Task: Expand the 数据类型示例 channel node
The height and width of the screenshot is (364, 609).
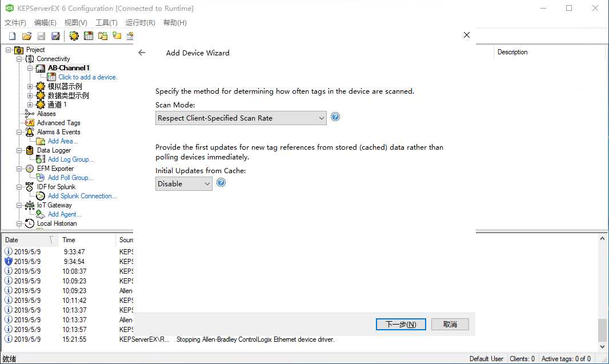Action: (x=30, y=95)
